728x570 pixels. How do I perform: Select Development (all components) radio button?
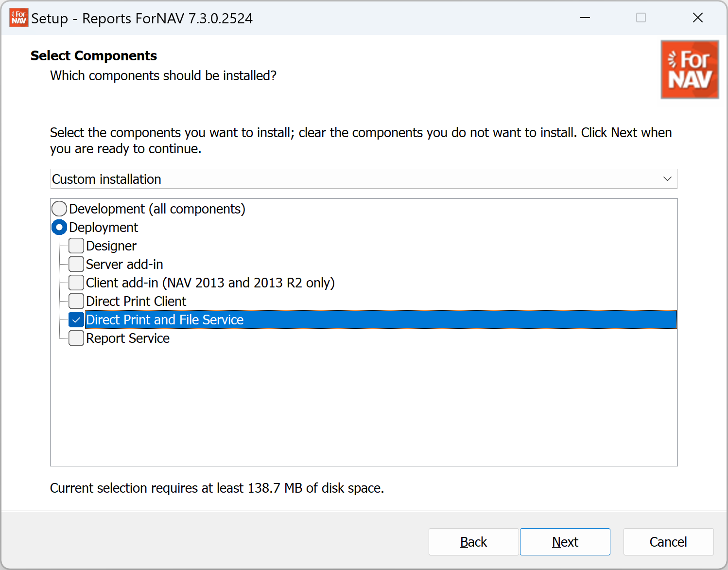point(59,209)
